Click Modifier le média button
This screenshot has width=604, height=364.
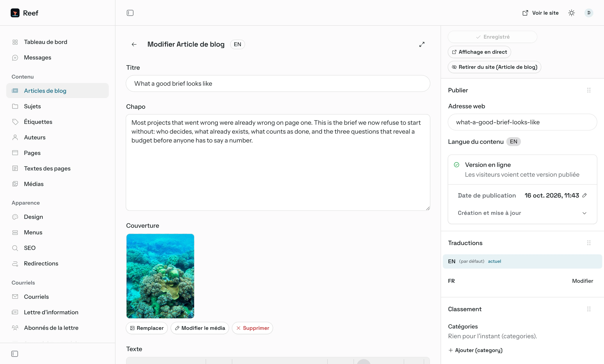point(200,328)
